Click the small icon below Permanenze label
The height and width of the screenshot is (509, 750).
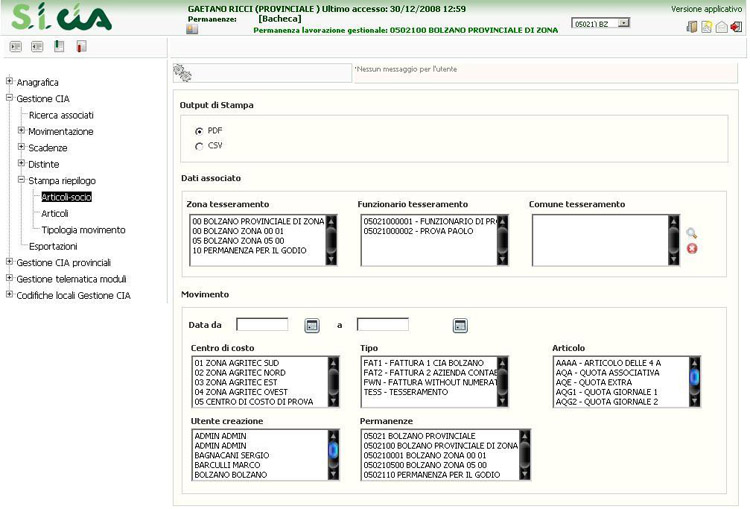(192, 30)
